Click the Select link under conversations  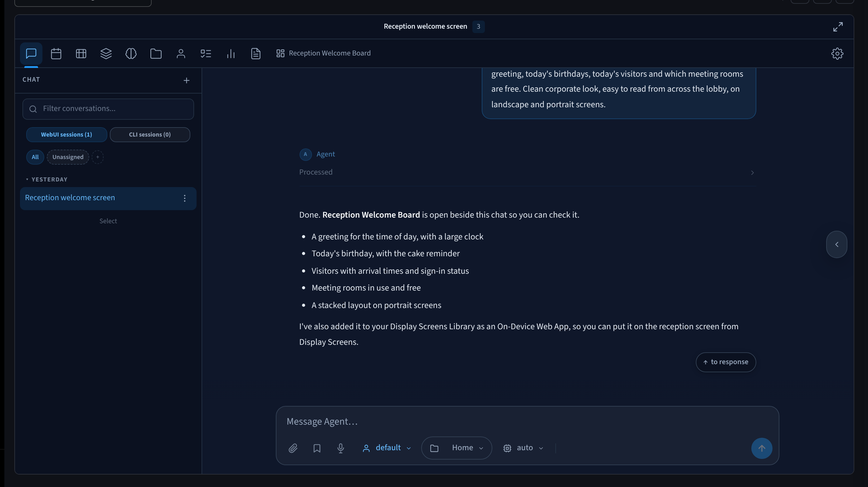[108, 221]
